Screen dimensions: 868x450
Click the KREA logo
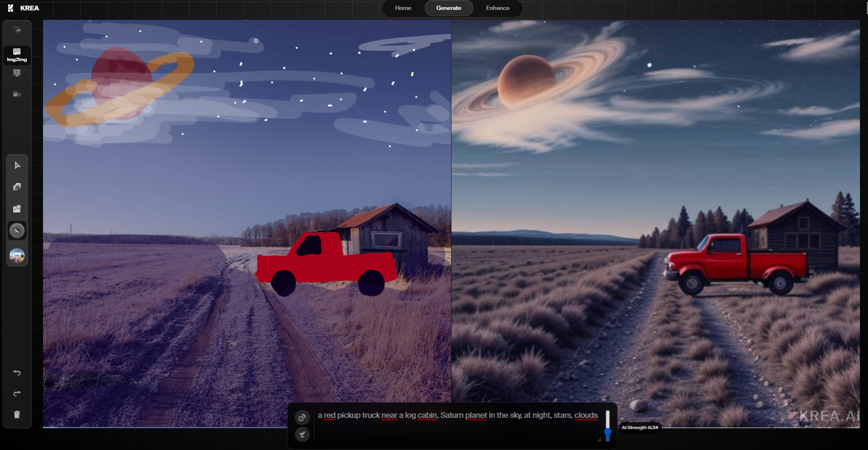[x=23, y=8]
